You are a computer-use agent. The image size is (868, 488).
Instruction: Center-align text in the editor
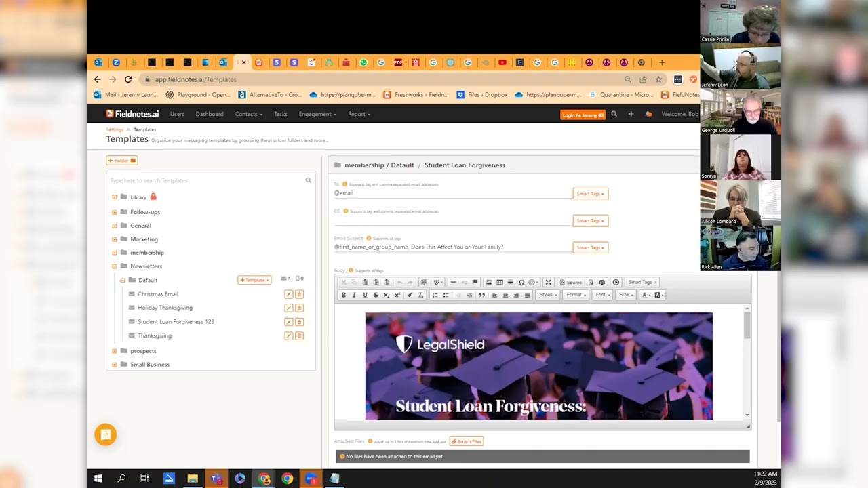coord(505,295)
